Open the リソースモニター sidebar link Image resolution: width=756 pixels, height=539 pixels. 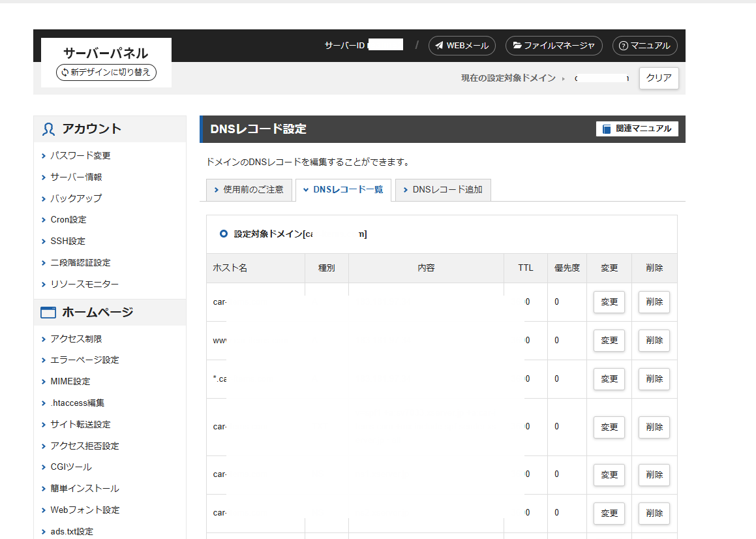pos(84,285)
